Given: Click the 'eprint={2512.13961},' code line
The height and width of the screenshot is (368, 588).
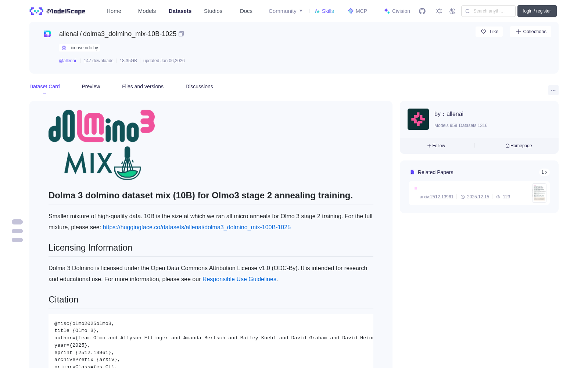Looking at the screenshot, I should point(84,353).
